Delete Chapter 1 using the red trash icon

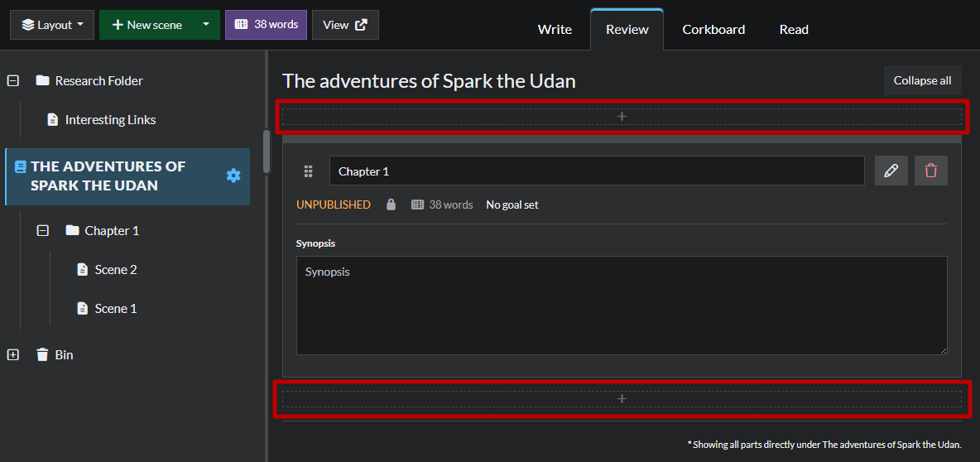click(x=930, y=171)
